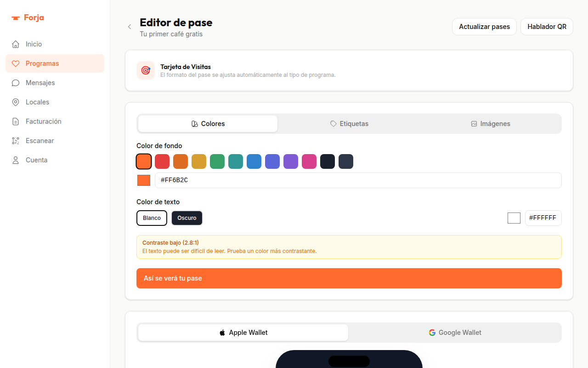The image size is (588, 368).
Task: Edit the #FFFFFF text color field
Action: [x=543, y=218]
